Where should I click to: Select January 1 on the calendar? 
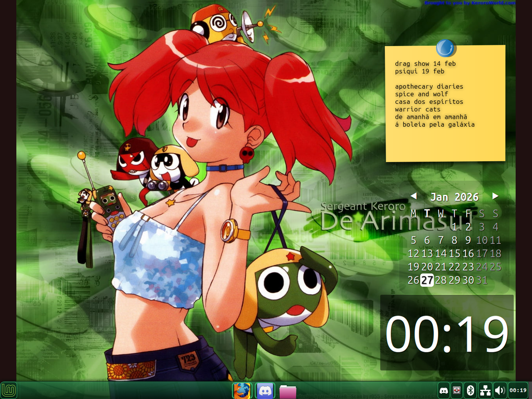pos(454,227)
